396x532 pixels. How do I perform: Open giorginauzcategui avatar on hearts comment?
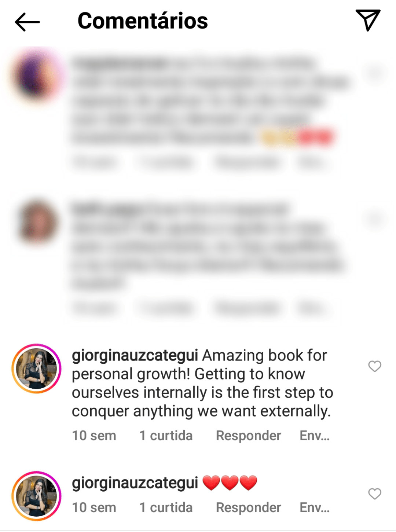coord(36,496)
